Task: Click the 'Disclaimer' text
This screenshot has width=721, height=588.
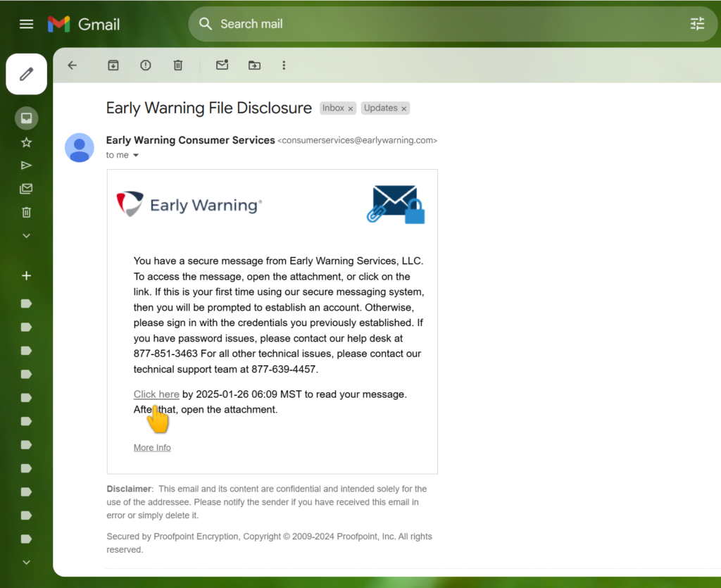Action: [x=130, y=489]
